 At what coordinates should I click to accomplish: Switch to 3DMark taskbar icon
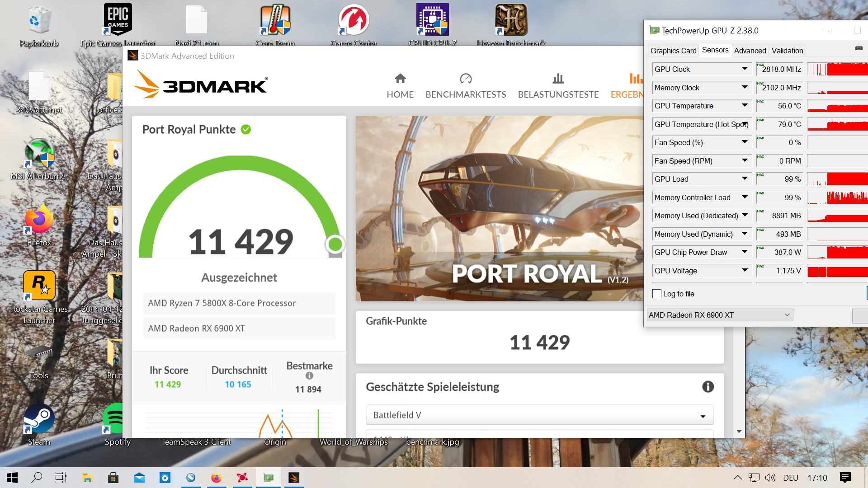(294, 478)
